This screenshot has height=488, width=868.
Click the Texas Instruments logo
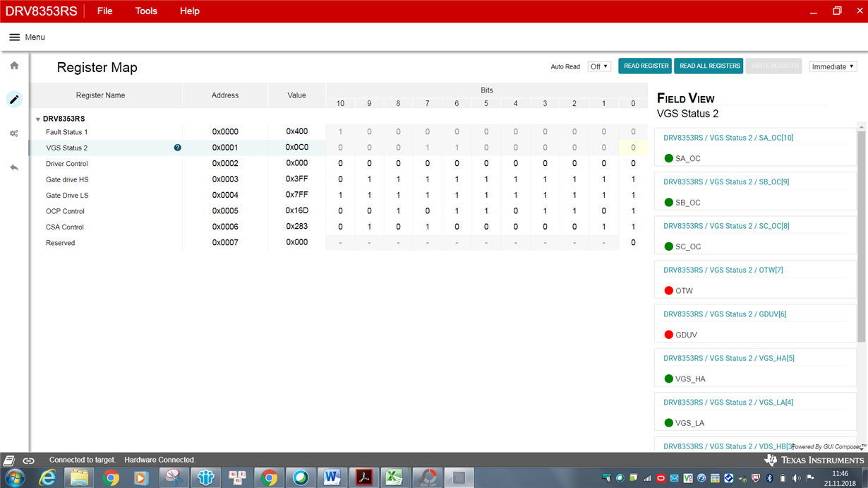point(814,460)
